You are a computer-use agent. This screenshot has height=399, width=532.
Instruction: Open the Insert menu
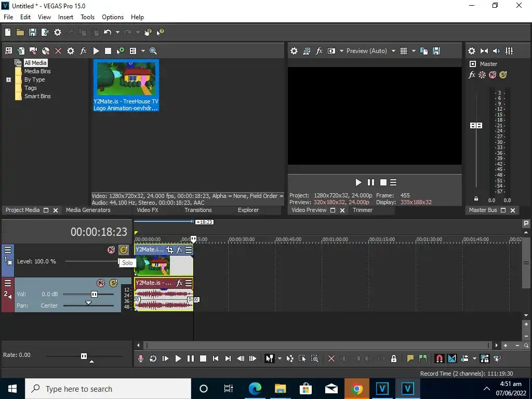[65, 17]
